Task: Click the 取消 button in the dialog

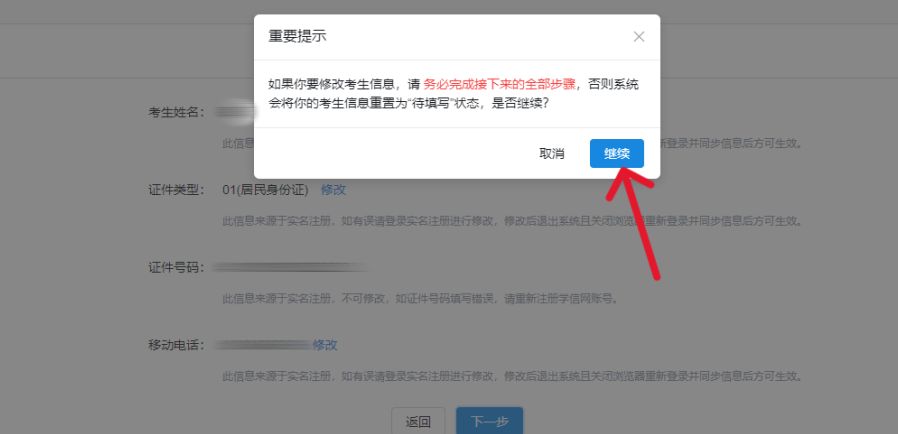Action: (x=552, y=153)
